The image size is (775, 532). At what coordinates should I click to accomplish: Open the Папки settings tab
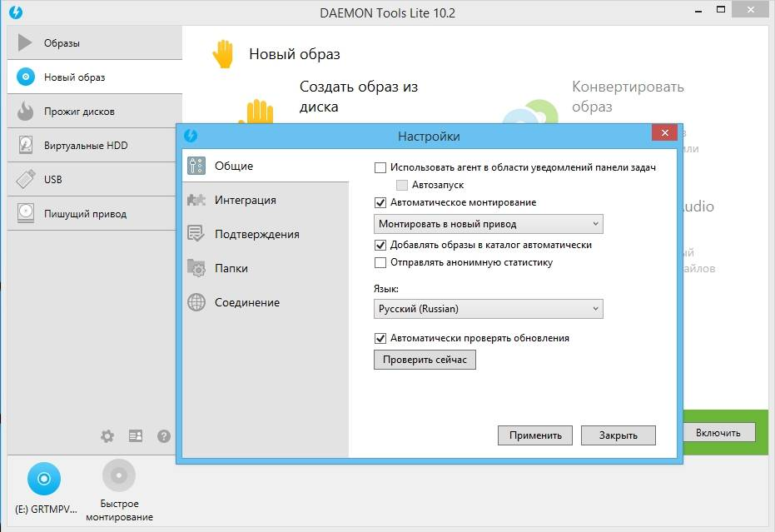266,268
